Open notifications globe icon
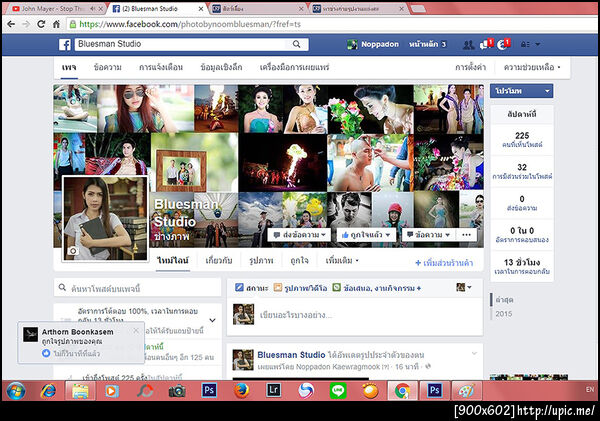600x421 pixels. (x=503, y=44)
